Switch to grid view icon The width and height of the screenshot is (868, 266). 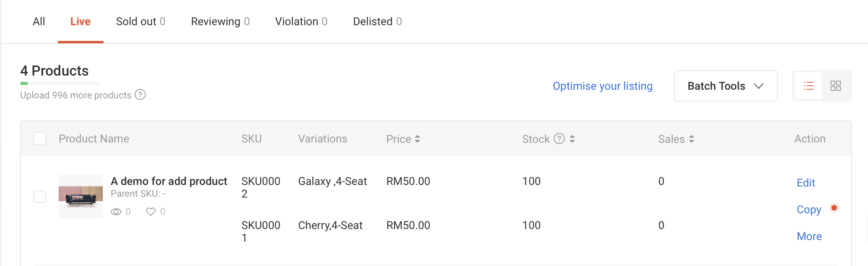tap(835, 86)
